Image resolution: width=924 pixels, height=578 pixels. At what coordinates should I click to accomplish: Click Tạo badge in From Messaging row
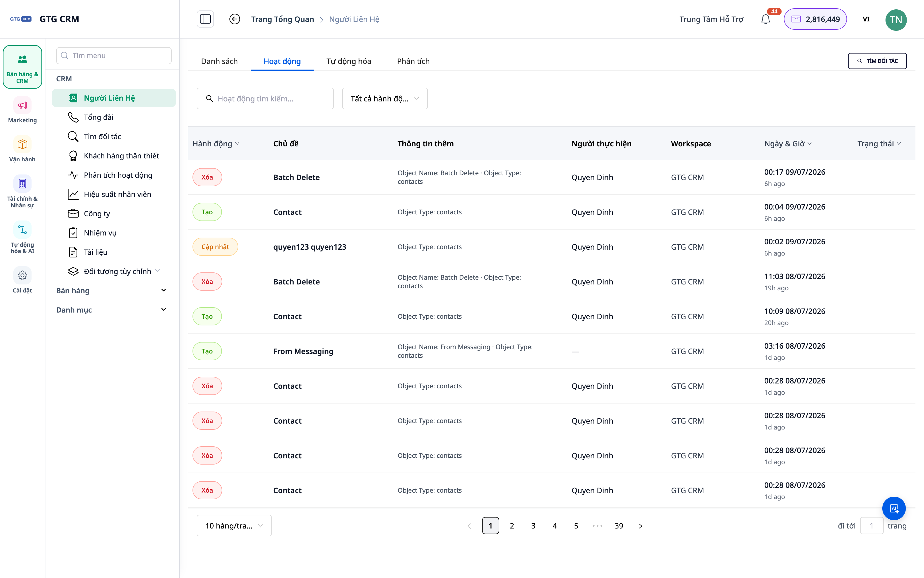207,351
